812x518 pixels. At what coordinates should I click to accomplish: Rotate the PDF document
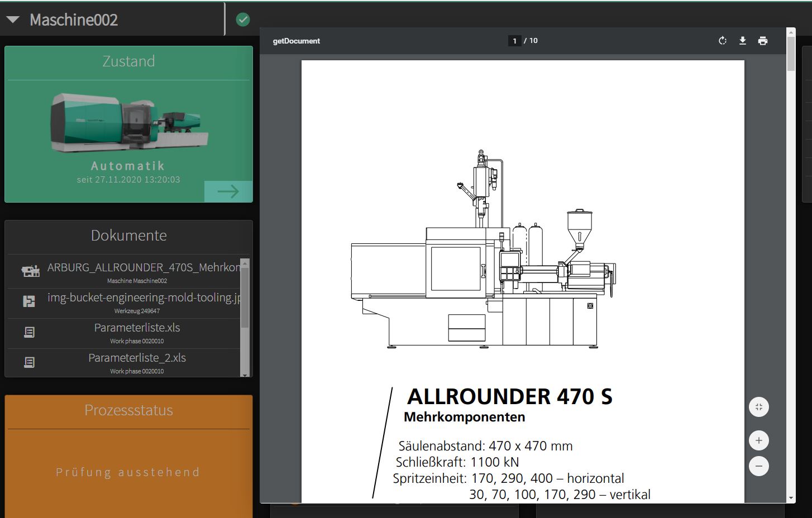723,41
